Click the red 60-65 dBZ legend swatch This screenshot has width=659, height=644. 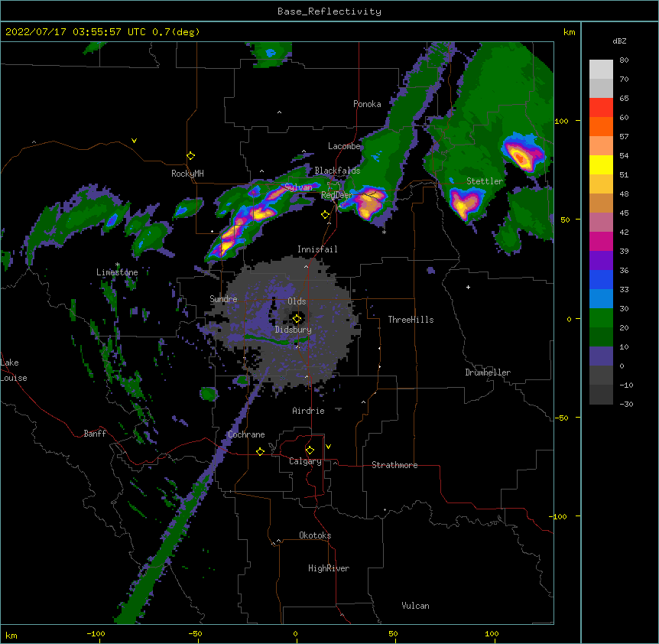pyautogui.click(x=601, y=107)
